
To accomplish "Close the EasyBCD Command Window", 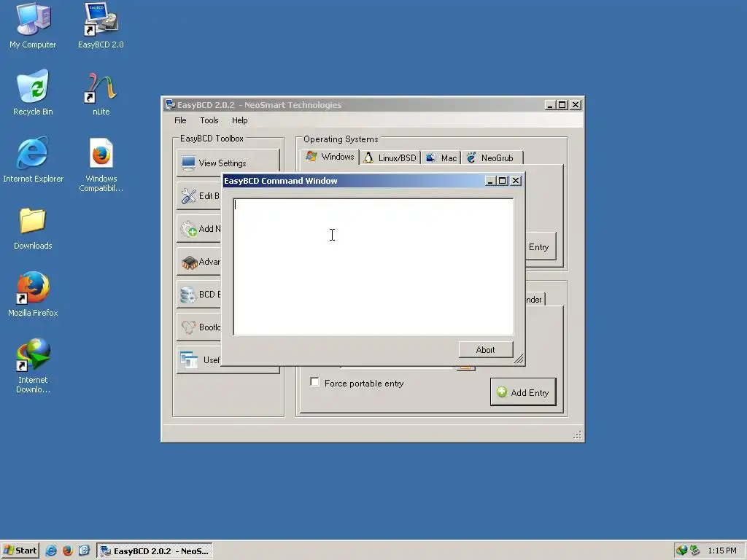I will [x=516, y=181].
